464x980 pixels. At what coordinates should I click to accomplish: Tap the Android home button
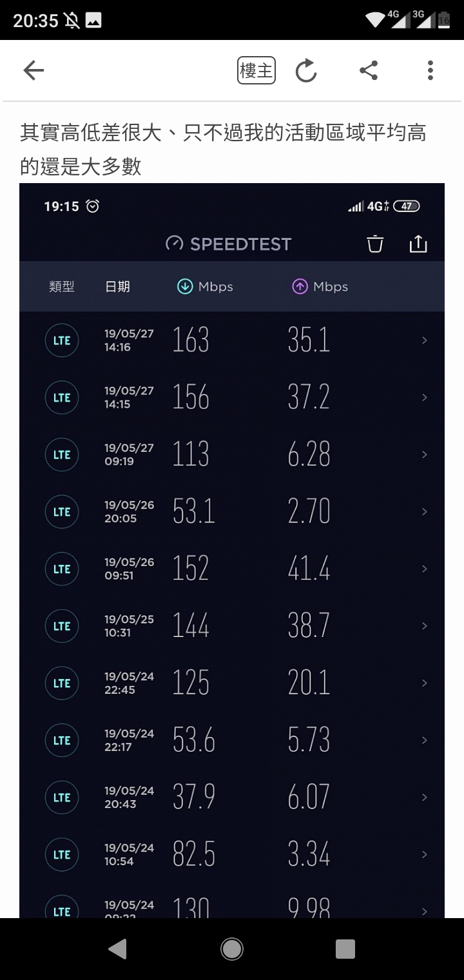pyautogui.click(x=232, y=948)
